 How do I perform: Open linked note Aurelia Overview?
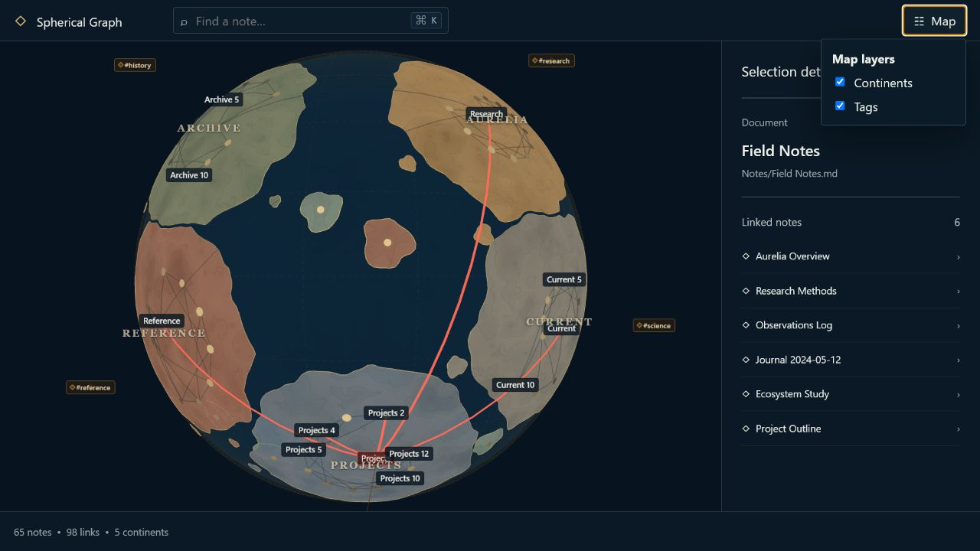(851, 256)
